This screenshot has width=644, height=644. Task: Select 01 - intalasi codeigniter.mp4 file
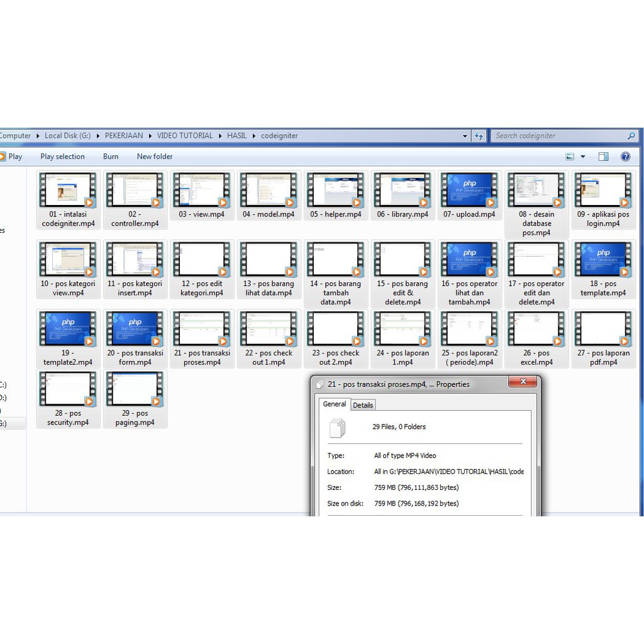[x=68, y=200]
